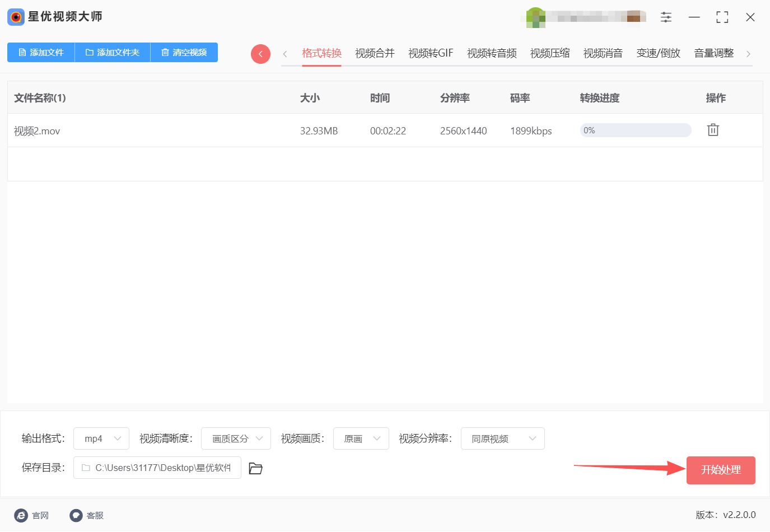Click the 添加文件 button
This screenshot has height=532, width=770.
point(41,52)
